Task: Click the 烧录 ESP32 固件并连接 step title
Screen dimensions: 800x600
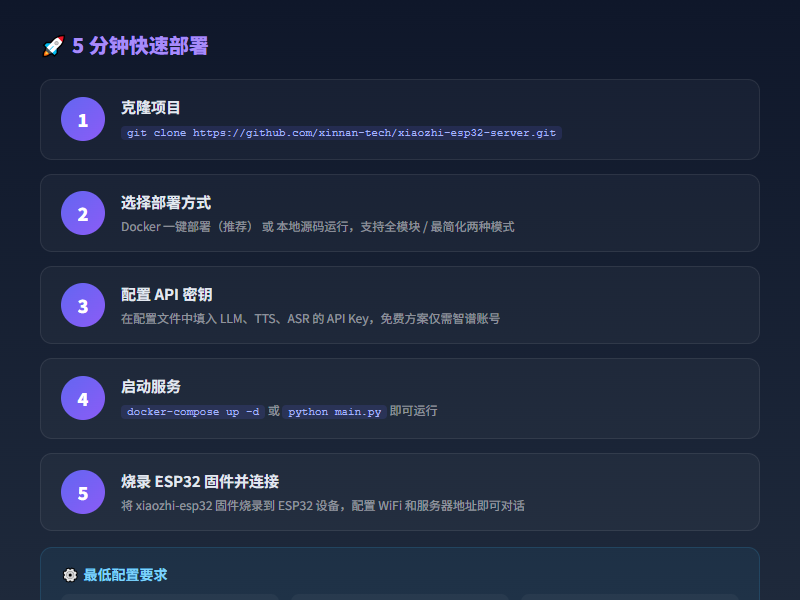Action: pos(200,481)
